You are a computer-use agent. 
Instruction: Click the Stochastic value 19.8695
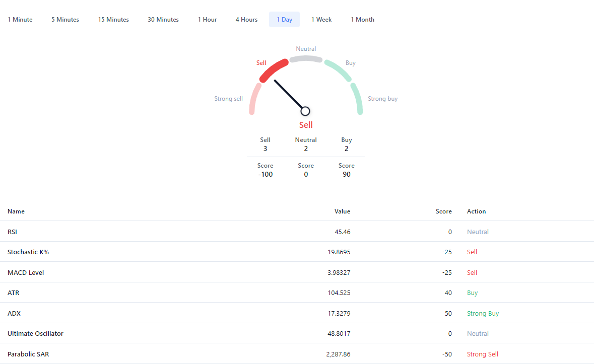tap(339, 252)
